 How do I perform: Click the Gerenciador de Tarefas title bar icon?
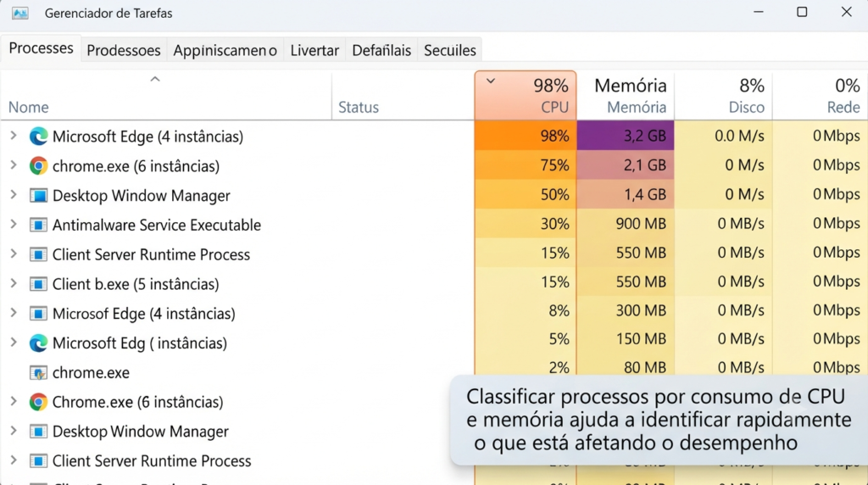[20, 14]
